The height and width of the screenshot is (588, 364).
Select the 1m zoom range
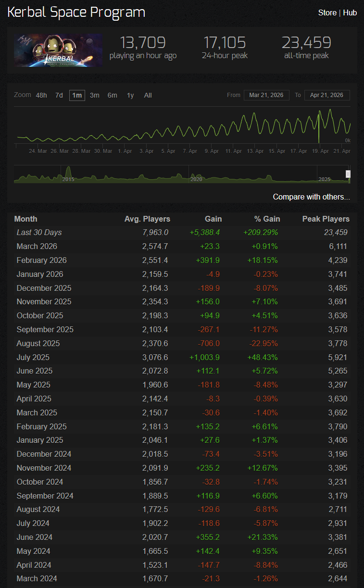tap(77, 95)
